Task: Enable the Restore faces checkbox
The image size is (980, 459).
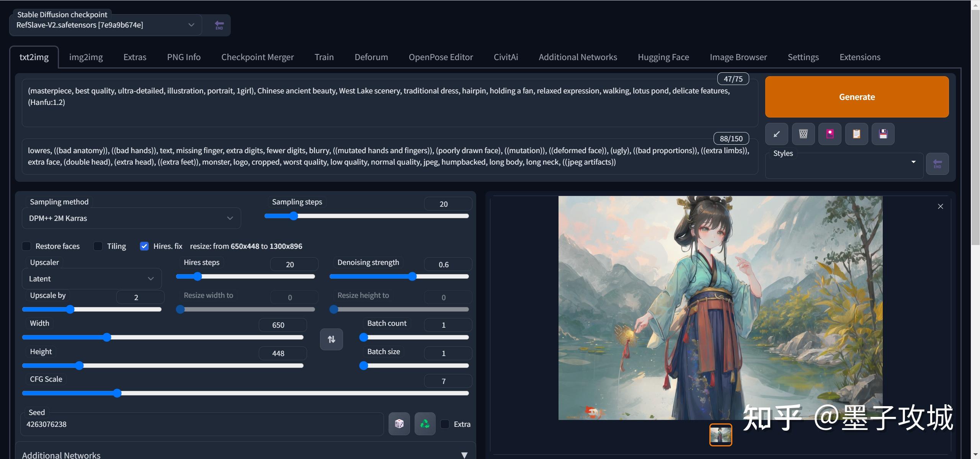Action: [x=26, y=246]
